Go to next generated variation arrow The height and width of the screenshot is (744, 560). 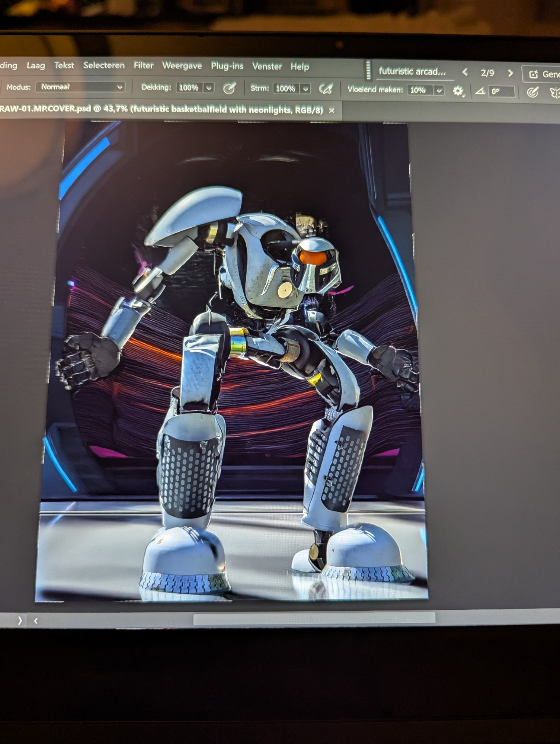510,73
